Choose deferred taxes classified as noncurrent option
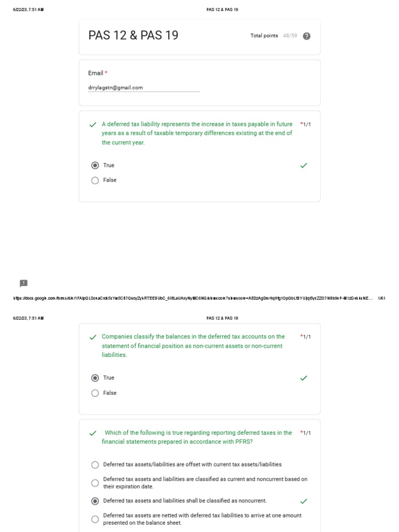 95,501
